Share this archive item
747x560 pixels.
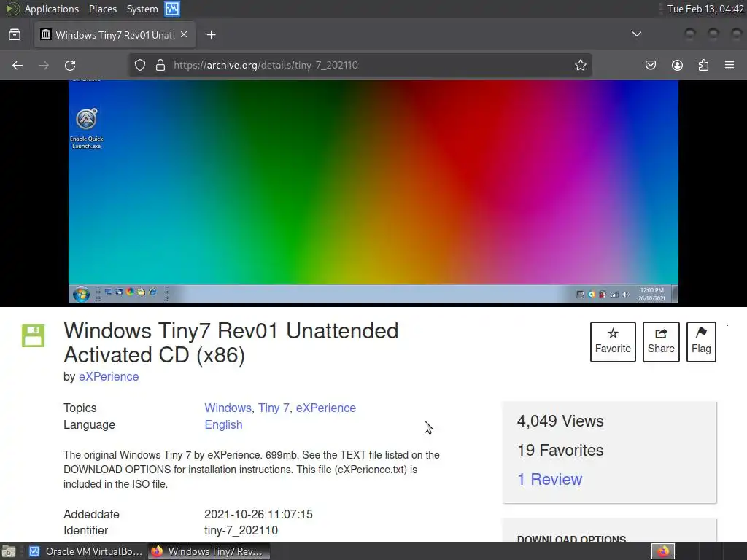click(x=661, y=342)
